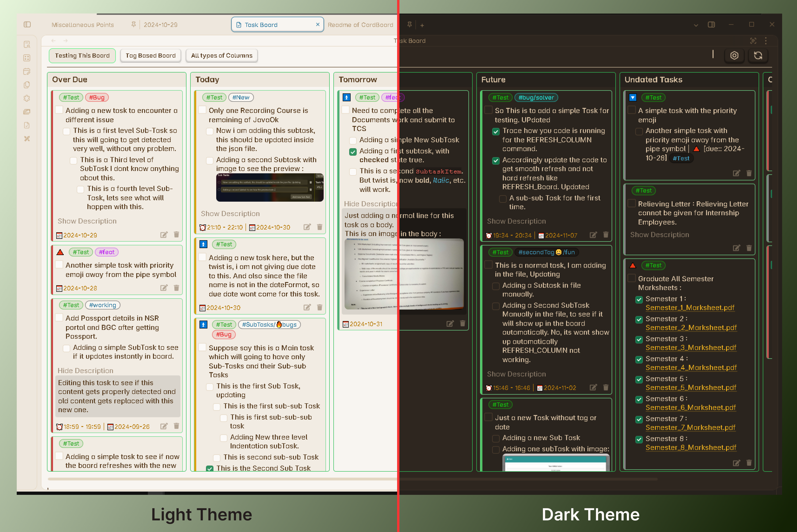Delete the 'Graduate All Semester Marksheets' card
This screenshot has width=797, height=532.
coord(749,463)
